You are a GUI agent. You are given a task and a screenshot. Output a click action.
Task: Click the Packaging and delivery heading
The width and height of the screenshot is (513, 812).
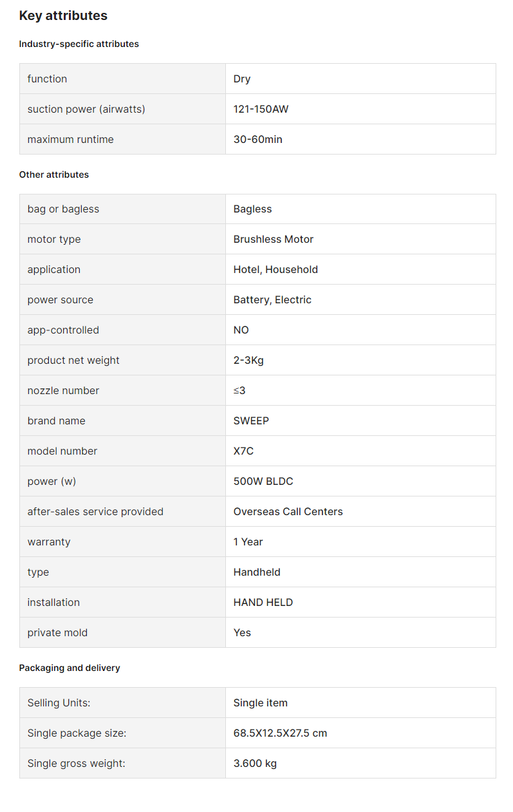tap(70, 668)
